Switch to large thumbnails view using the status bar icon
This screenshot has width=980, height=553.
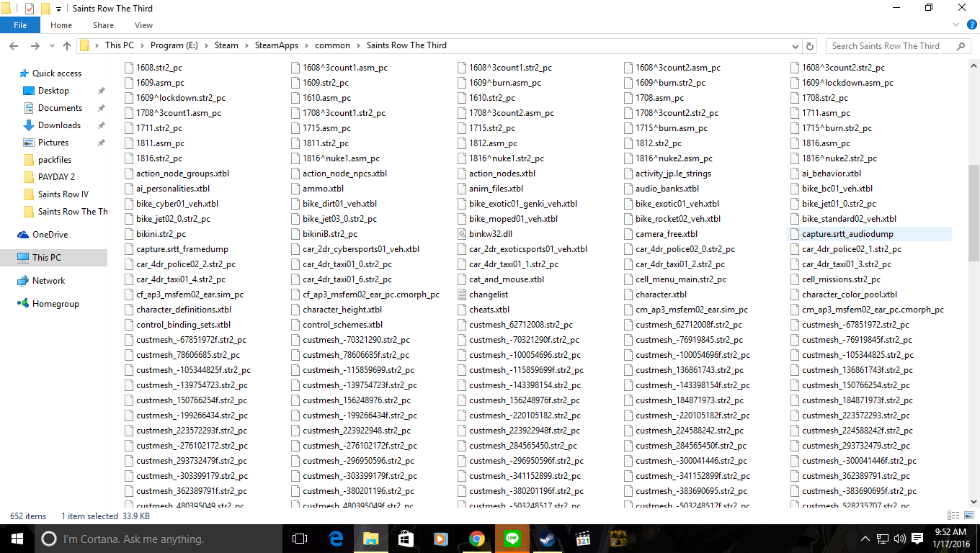click(968, 516)
